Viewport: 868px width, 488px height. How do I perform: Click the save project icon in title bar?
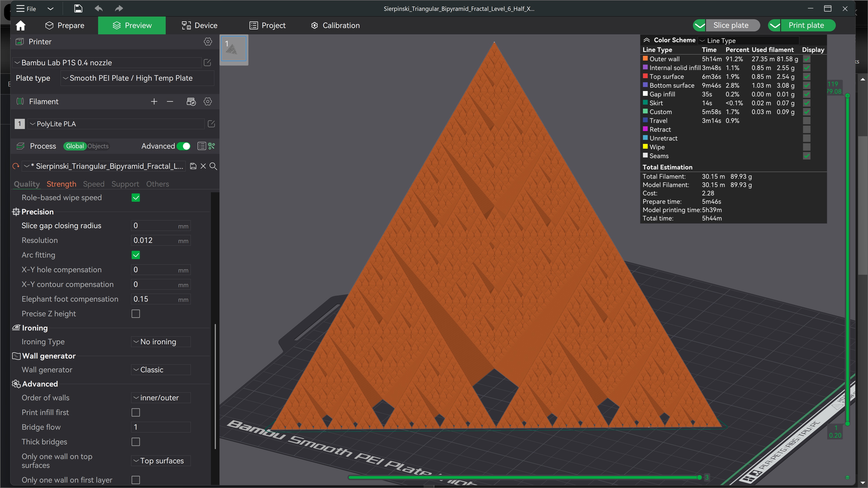[78, 8]
